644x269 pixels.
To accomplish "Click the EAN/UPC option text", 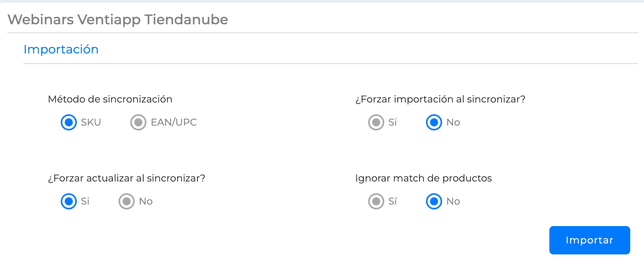I will tap(174, 122).
